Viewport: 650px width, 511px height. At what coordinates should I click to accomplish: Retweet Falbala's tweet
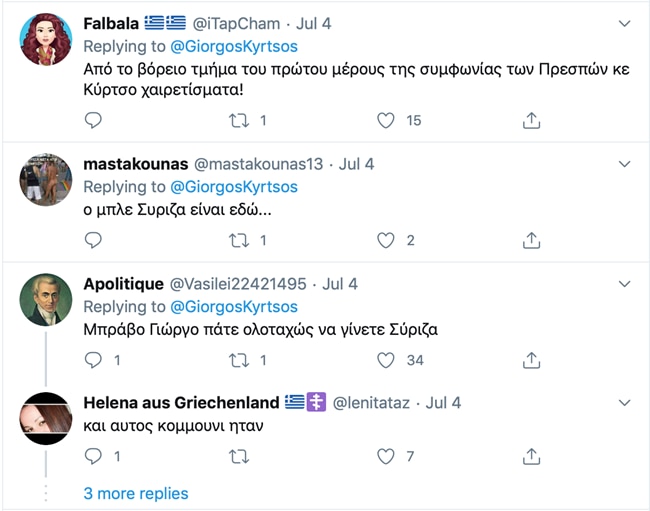(x=239, y=120)
